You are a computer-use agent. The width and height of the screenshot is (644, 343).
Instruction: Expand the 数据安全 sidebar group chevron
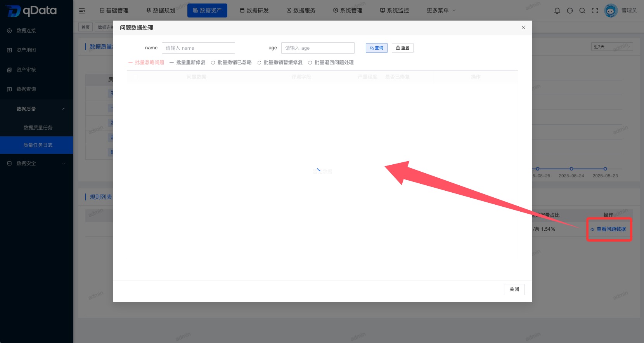[64, 164]
